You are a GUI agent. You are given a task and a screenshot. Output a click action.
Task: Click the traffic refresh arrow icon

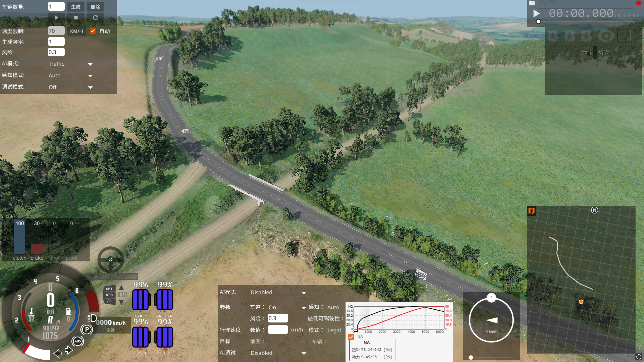click(x=95, y=18)
